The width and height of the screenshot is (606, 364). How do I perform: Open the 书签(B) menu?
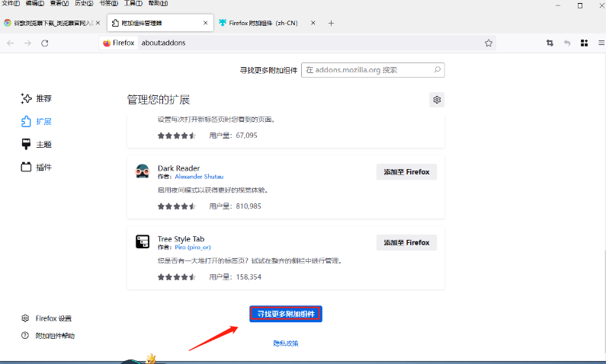pos(108,4)
